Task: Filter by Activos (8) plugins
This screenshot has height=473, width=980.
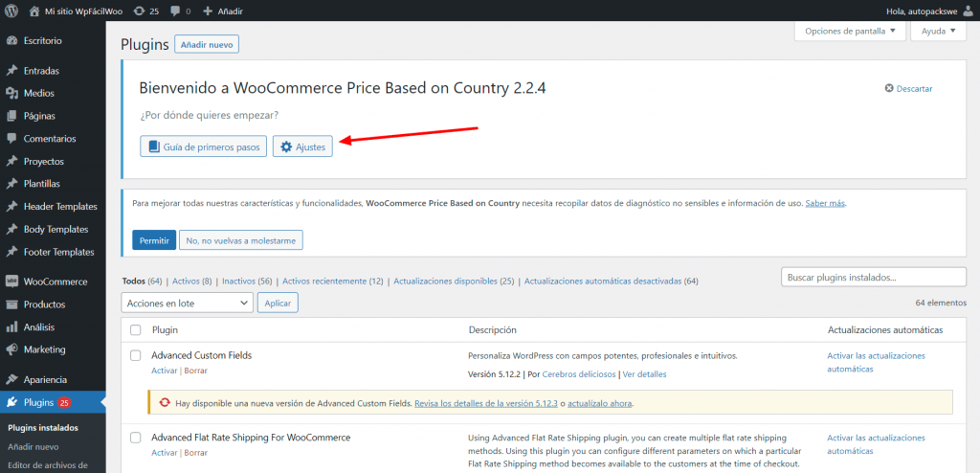Action: tap(191, 282)
